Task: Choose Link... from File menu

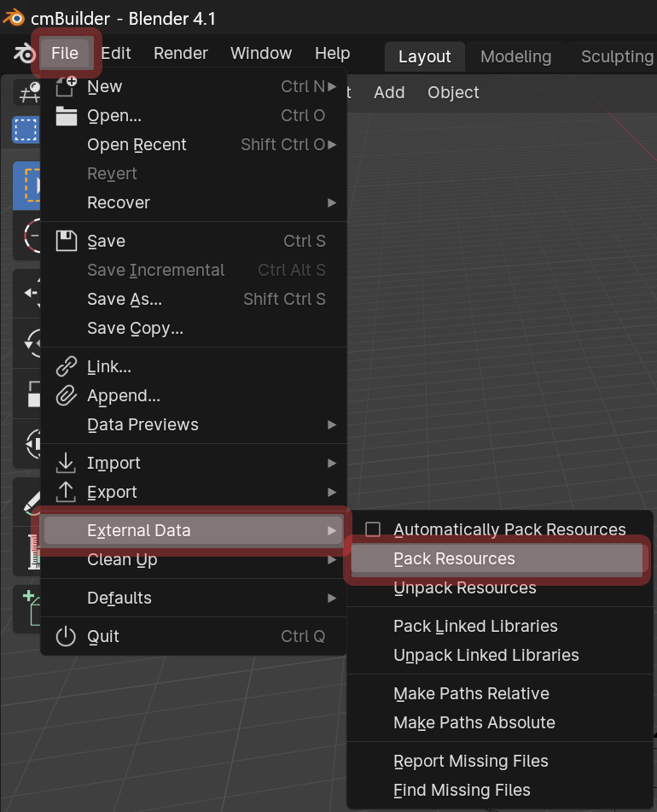Action: coord(194,366)
